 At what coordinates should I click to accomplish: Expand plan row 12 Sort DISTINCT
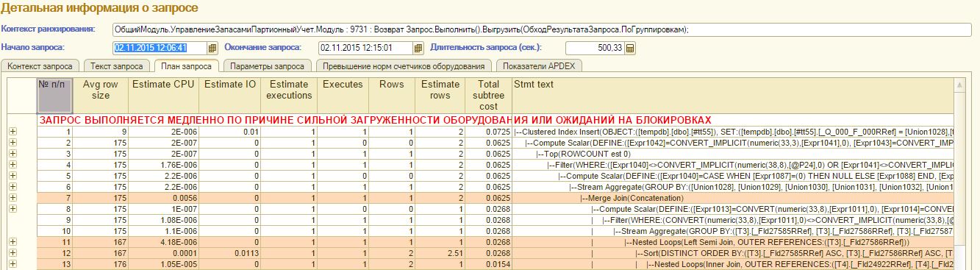pos(12,252)
